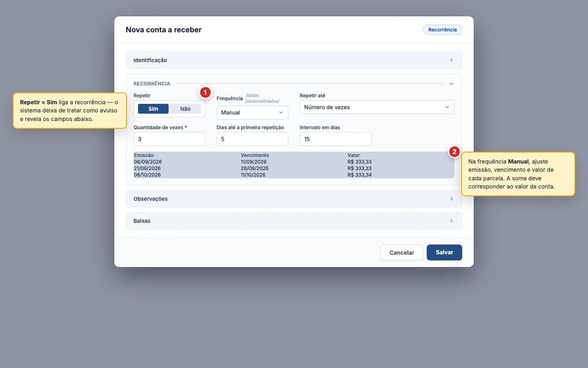Select Não in the Repetir toggle
Image resolution: width=588 pixels, height=368 pixels.
(185, 109)
